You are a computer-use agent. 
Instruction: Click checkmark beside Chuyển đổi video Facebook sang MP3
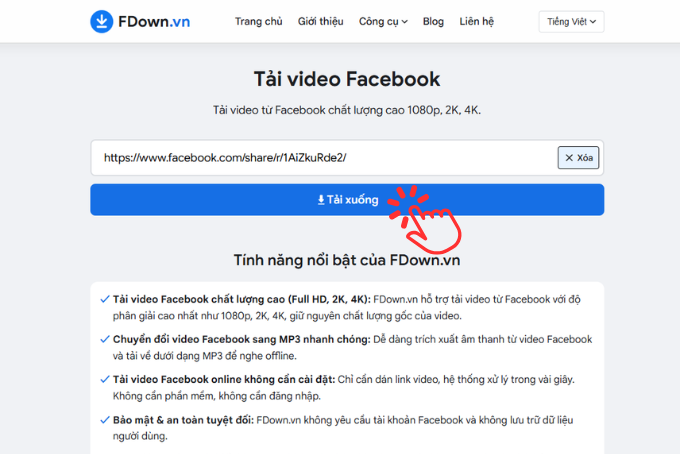click(105, 339)
